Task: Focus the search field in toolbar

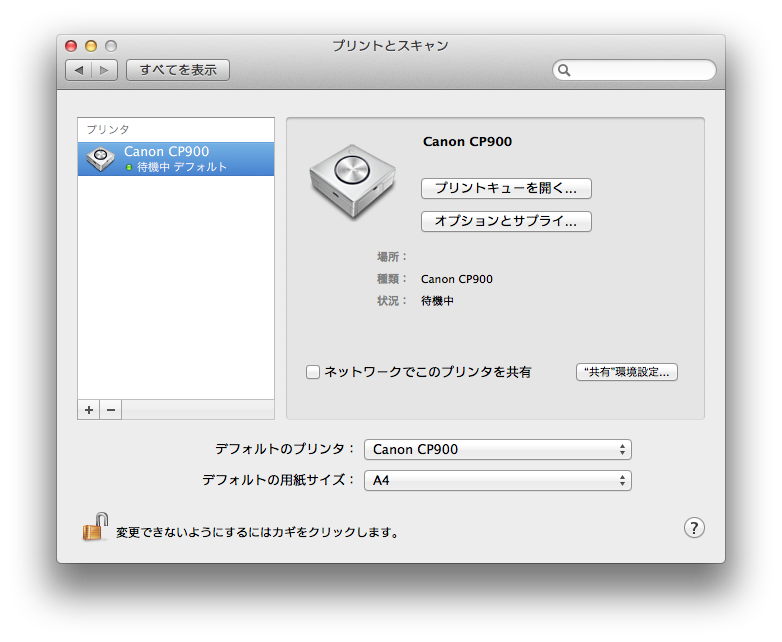Action: pos(634,70)
